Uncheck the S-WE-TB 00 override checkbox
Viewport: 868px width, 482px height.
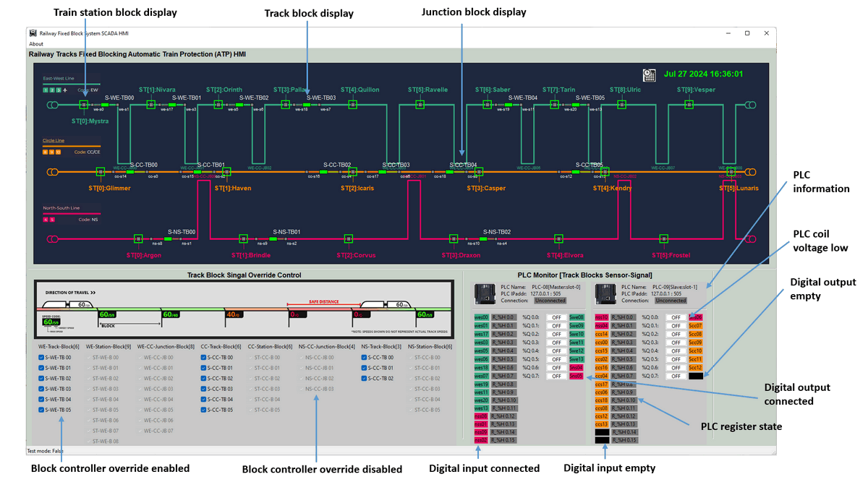[41, 357]
